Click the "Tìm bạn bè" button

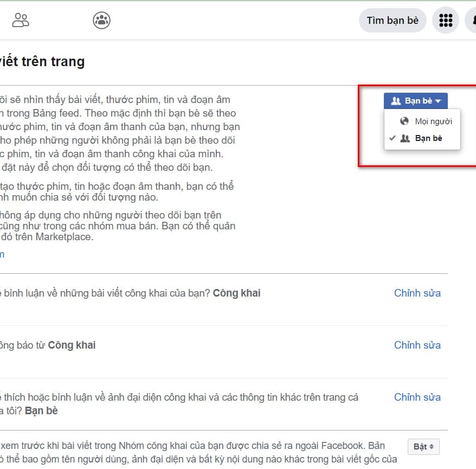393,21
